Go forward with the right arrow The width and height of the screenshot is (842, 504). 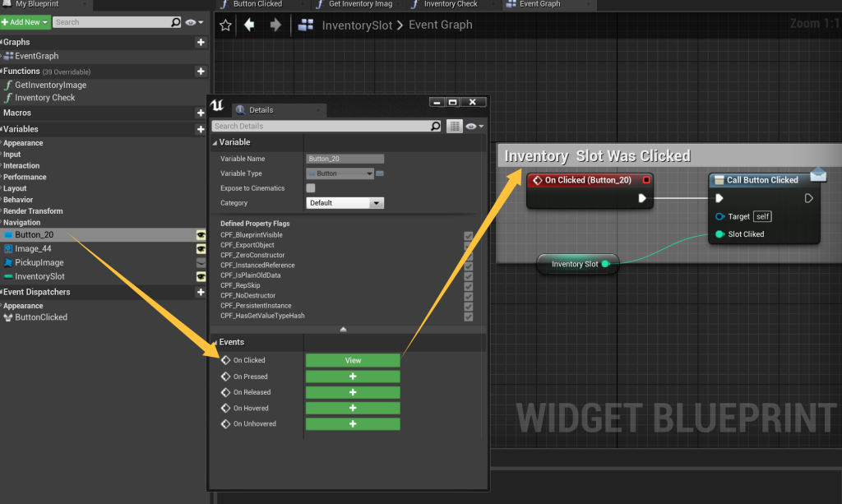pyautogui.click(x=275, y=25)
